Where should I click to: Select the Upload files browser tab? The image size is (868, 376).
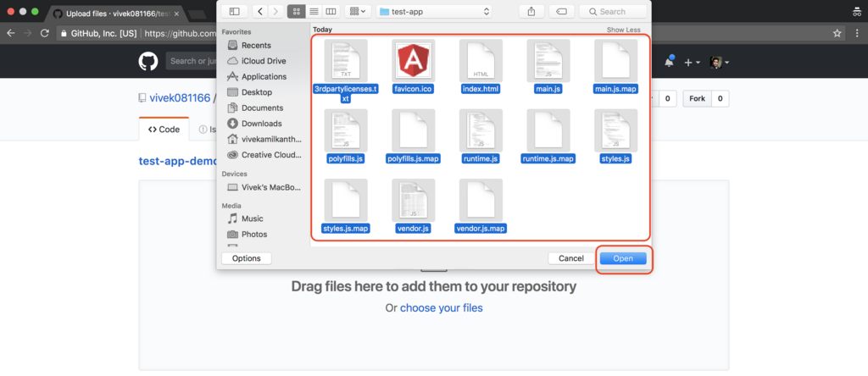[116, 14]
